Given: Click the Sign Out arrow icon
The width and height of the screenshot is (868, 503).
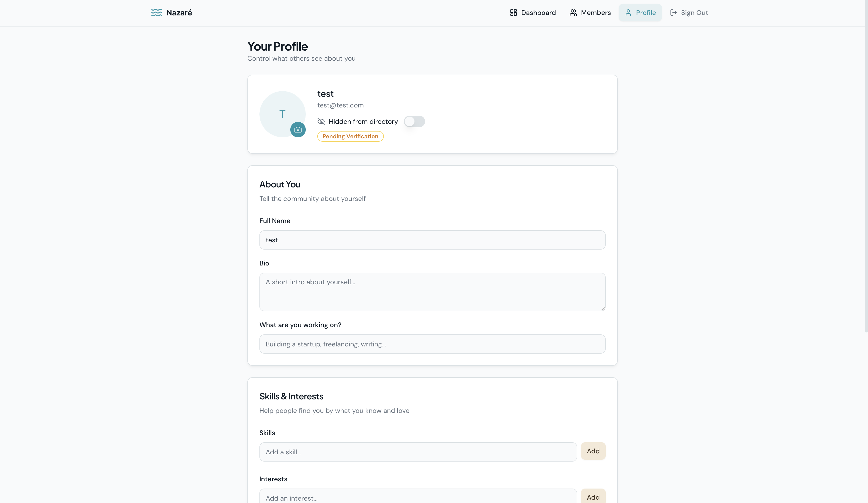Looking at the screenshot, I should coord(673,13).
